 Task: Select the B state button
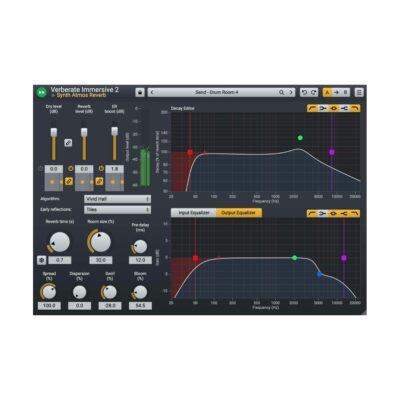[345, 92]
